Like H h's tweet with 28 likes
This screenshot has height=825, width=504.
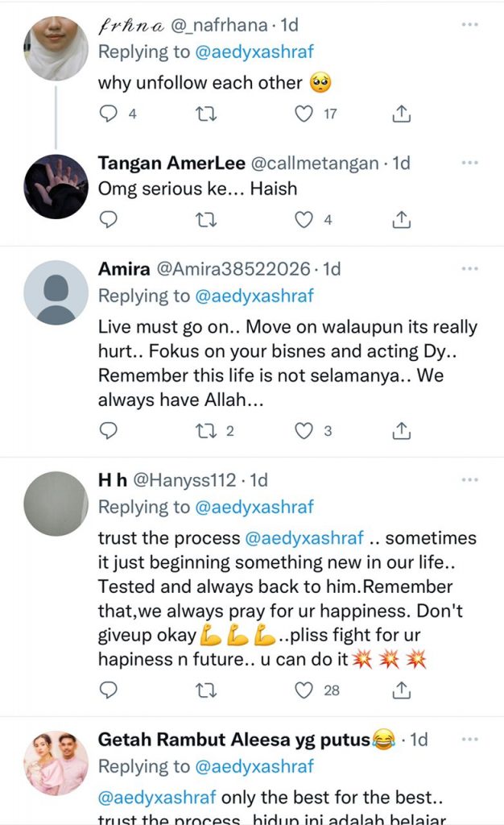point(304,690)
